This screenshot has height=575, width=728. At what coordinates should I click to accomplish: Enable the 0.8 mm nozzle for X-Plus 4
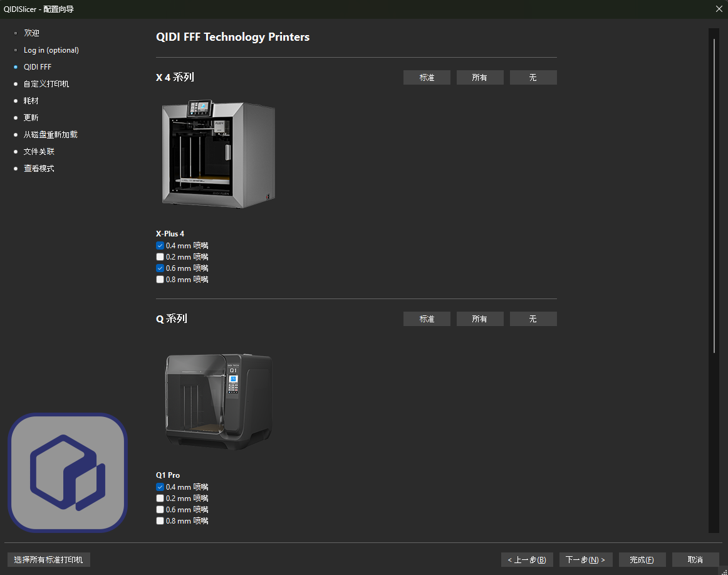pos(160,279)
